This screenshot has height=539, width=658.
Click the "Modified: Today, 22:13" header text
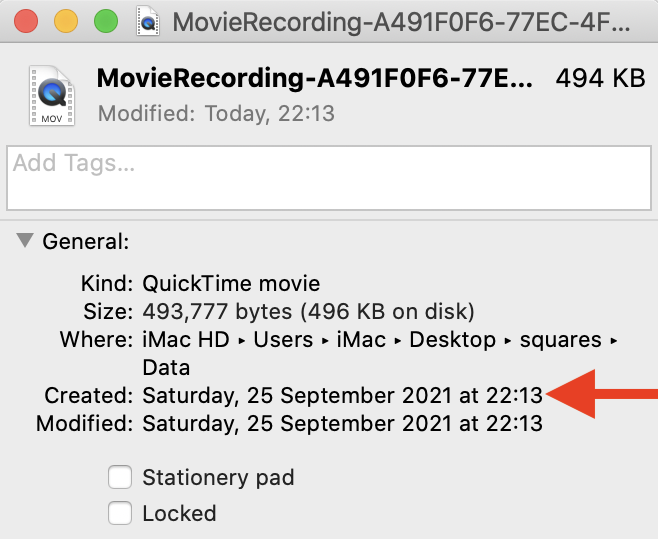click(x=216, y=114)
